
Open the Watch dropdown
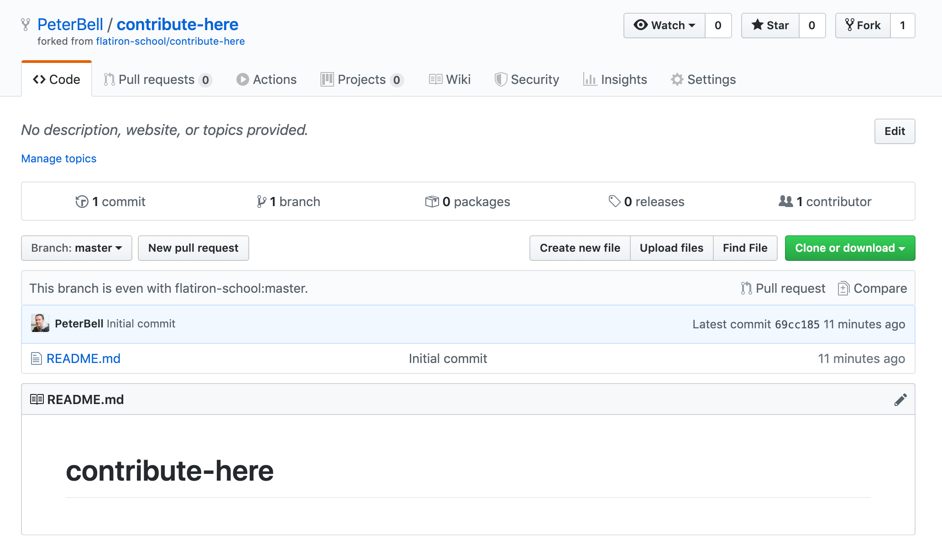[x=665, y=26]
